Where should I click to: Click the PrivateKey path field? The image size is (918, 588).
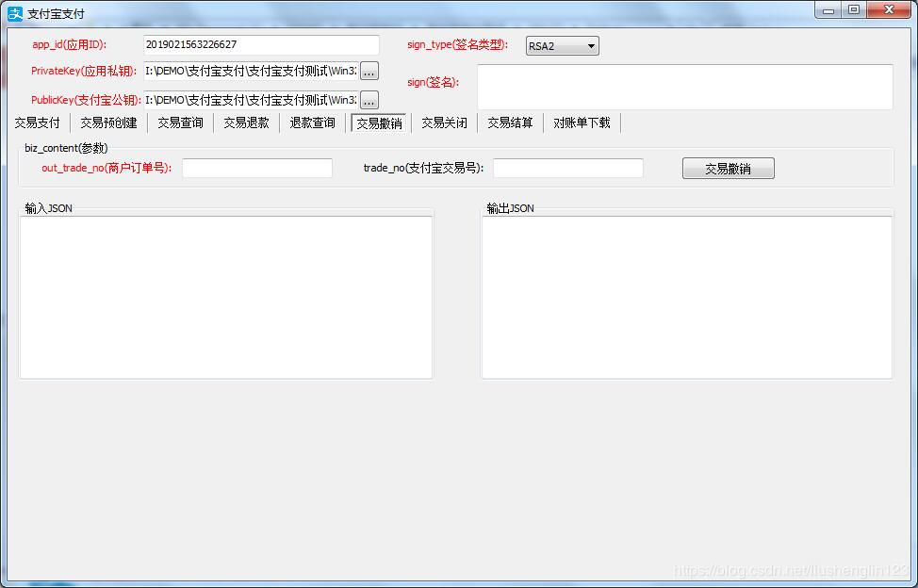coord(251,71)
